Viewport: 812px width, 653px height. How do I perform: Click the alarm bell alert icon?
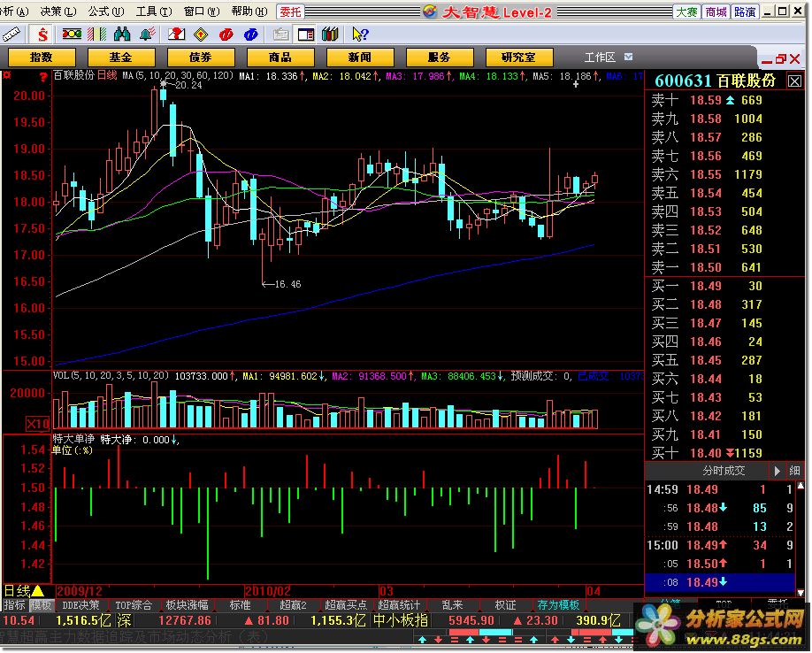[147, 35]
